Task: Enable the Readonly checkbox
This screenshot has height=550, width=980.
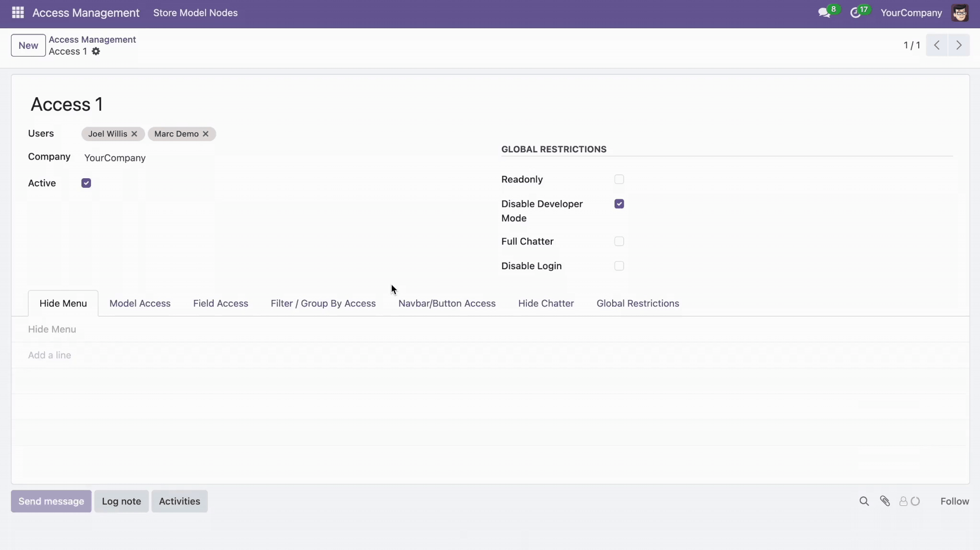Action: (x=619, y=179)
